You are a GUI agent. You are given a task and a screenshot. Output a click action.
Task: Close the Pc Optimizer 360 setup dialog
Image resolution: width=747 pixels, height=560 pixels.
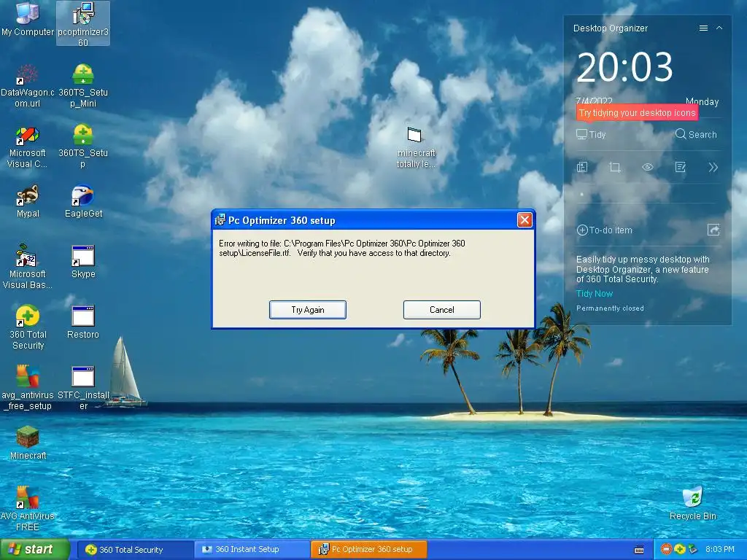[525, 220]
